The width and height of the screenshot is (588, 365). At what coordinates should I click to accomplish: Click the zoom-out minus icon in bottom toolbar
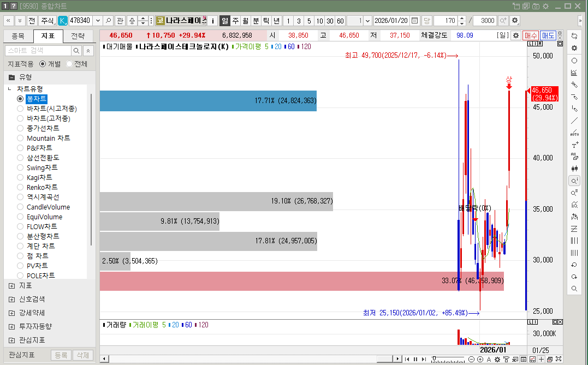tap(471, 360)
